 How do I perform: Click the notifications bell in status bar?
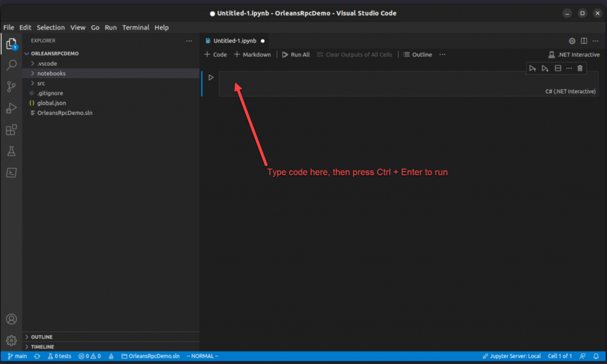(x=596, y=356)
